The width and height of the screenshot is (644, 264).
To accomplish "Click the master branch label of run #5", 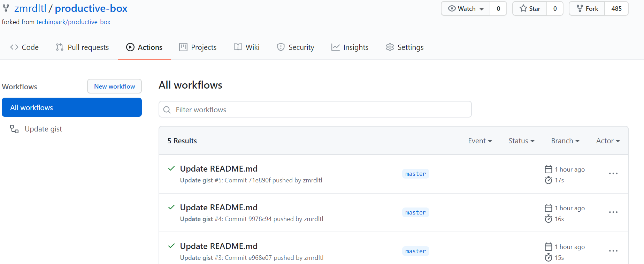I will point(415,174).
